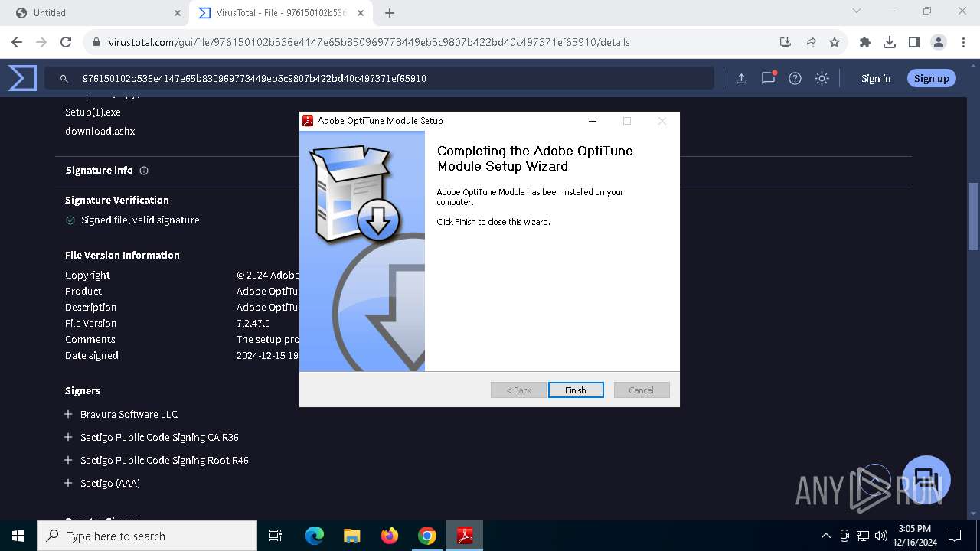
Task: Click the Signature info information icon
Action: 144,171
